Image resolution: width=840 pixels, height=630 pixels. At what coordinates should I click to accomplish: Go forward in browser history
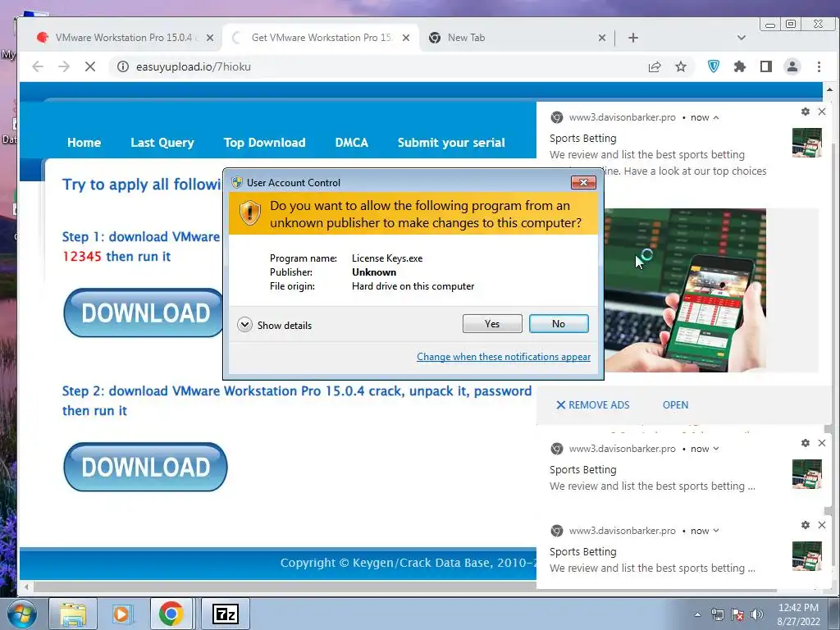click(x=64, y=66)
